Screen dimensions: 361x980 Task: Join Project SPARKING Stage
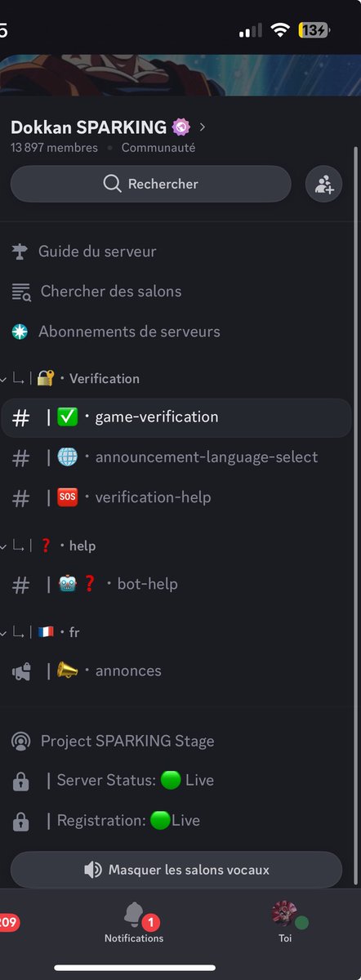[x=176, y=741]
